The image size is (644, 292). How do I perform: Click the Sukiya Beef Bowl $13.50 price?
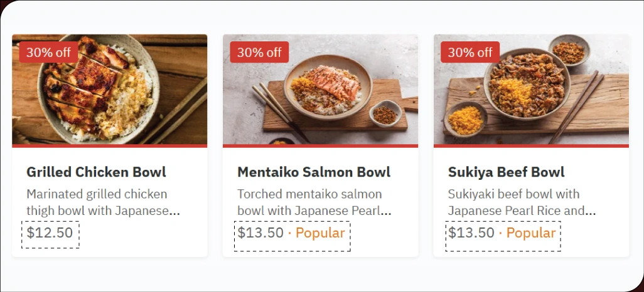471,233
